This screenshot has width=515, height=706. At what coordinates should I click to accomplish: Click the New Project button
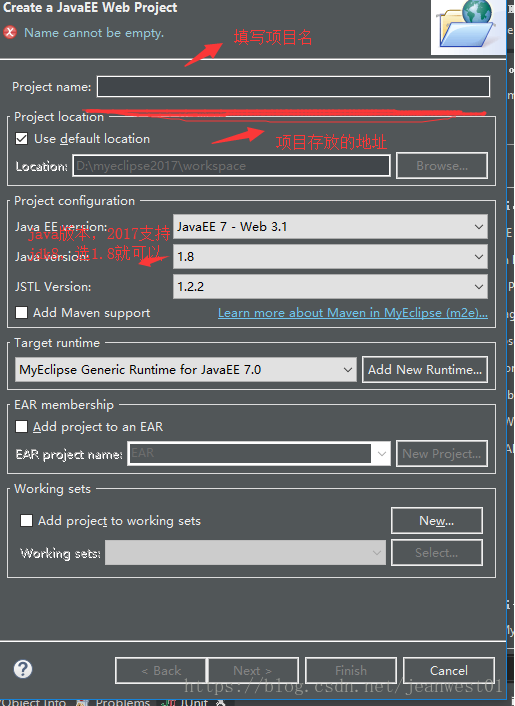442,453
